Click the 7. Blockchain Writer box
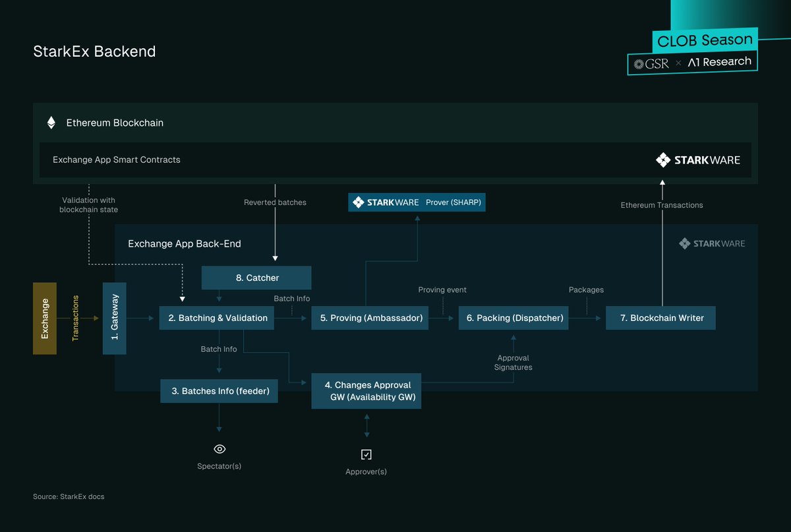This screenshot has height=532, width=791. 660,318
